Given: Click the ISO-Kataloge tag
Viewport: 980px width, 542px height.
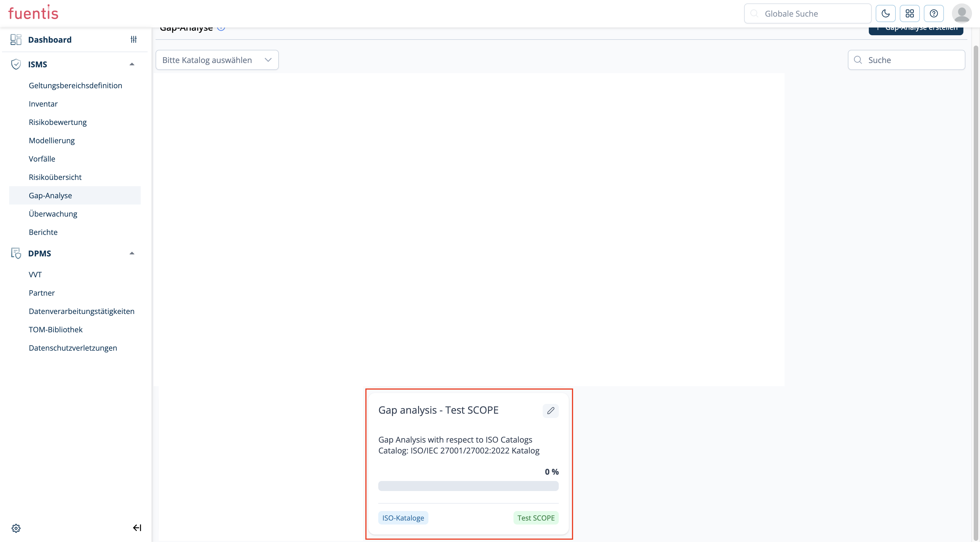Looking at the screenshot, I should click(403, 518).
